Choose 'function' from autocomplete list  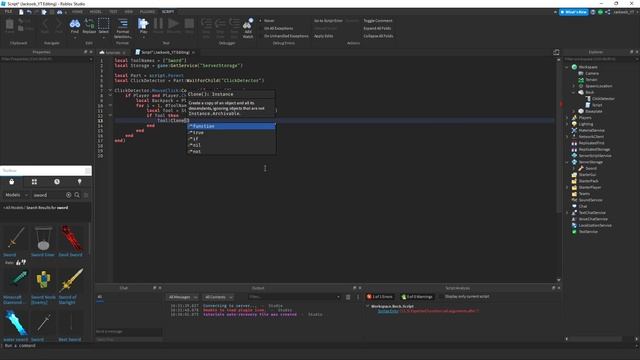point(231,126)
